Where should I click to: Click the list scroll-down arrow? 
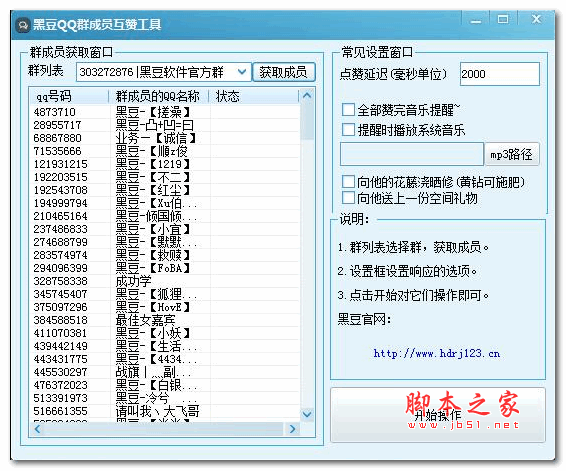307,414
